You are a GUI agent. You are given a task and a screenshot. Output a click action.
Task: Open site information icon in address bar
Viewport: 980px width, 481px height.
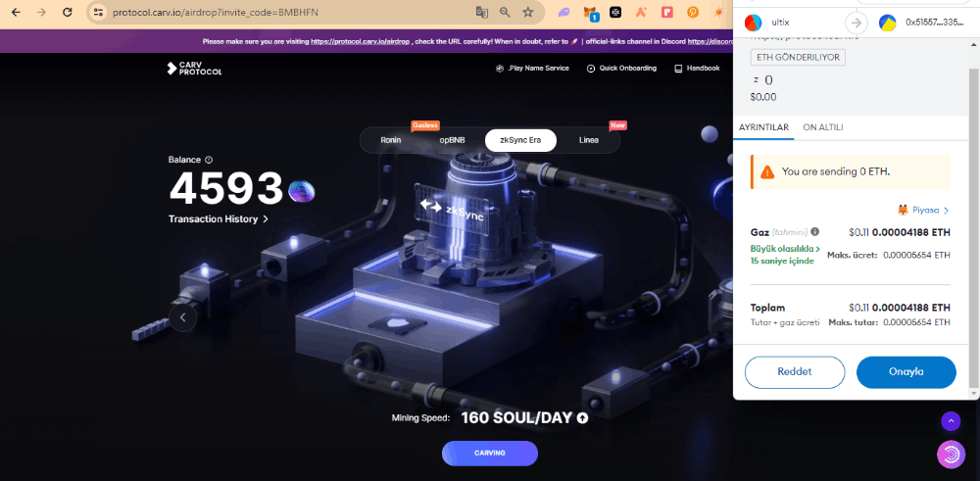[97, 12]
